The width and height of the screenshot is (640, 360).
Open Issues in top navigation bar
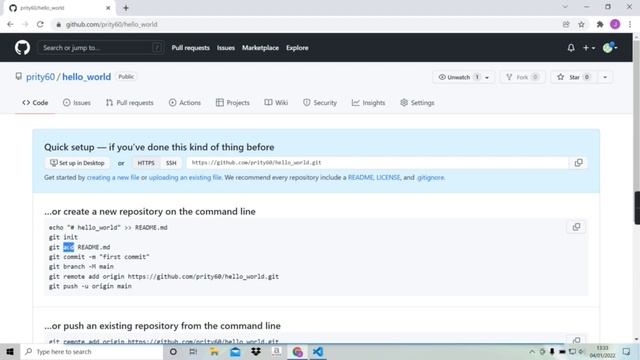coord(226,48)
